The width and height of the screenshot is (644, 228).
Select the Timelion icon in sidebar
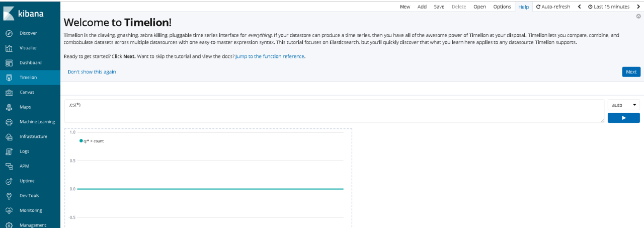pyautogui.click(x=9, y=78)
